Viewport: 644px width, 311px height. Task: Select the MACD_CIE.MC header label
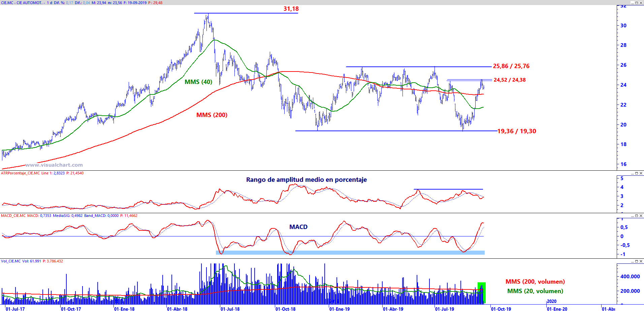pos(13,216)
